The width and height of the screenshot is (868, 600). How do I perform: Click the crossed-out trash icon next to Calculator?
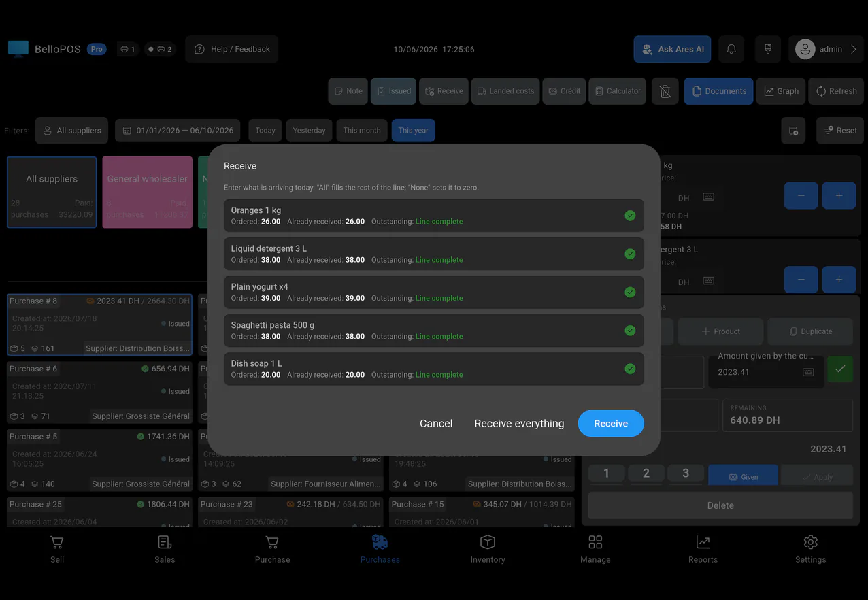coord(665,91)
